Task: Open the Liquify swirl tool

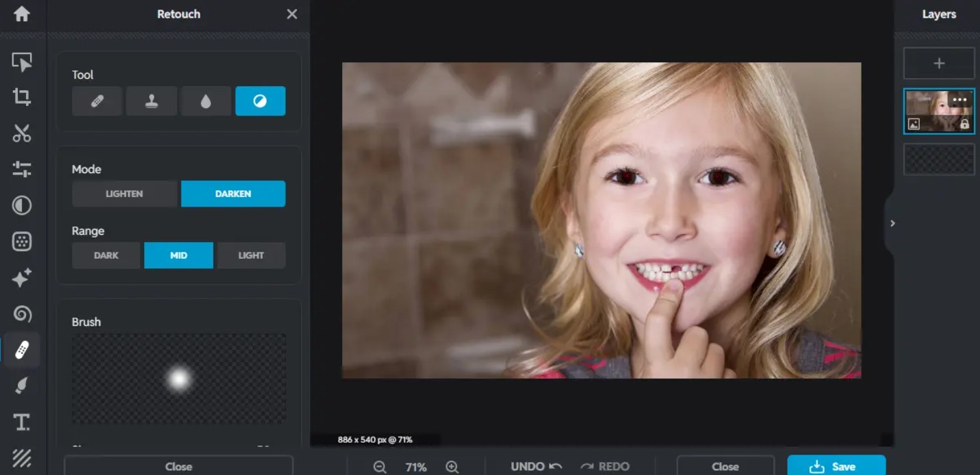Action: (22, 314)
